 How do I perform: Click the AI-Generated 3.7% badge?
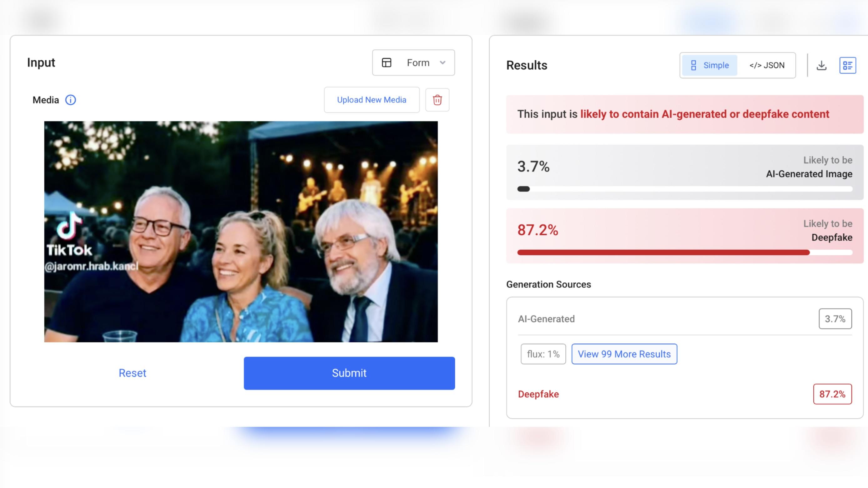[x=835, y=319]
